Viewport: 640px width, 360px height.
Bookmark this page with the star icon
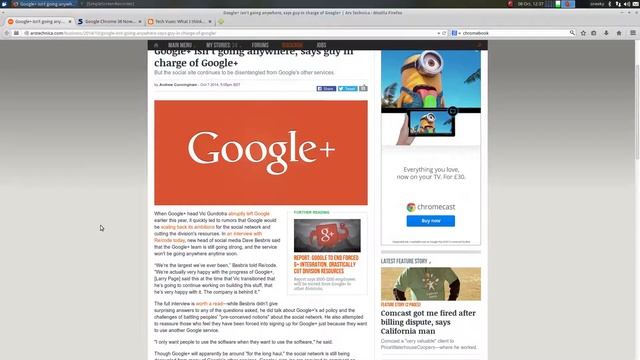coord(583,33)
